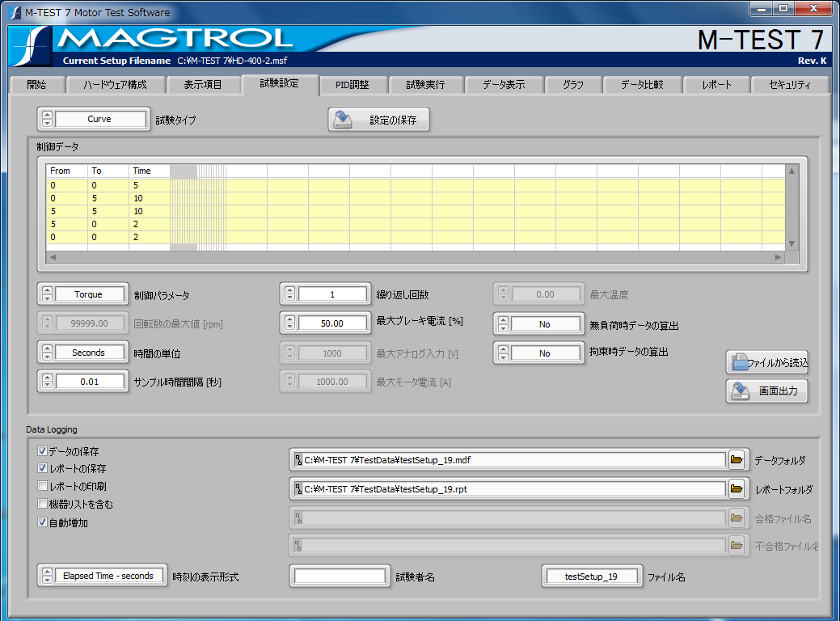This screenshot has height=621, width=840.
Task: Open the data folder browse icon
Action: coord(737,460)
